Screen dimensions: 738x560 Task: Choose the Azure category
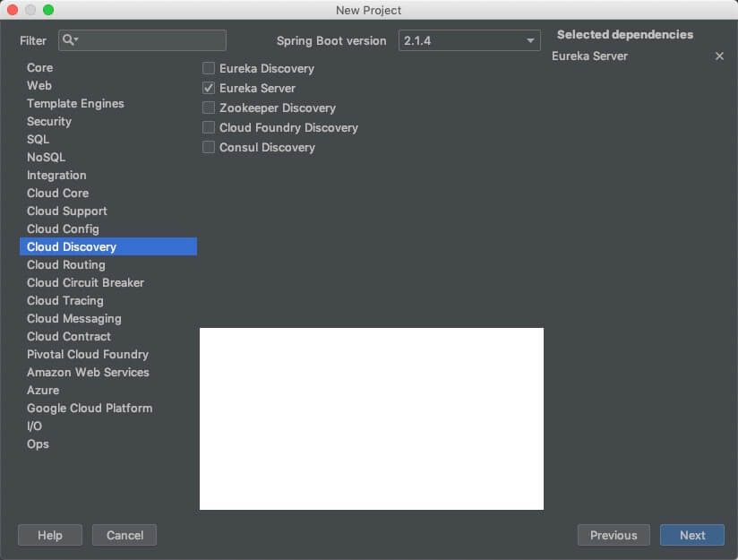click(108, 390)
